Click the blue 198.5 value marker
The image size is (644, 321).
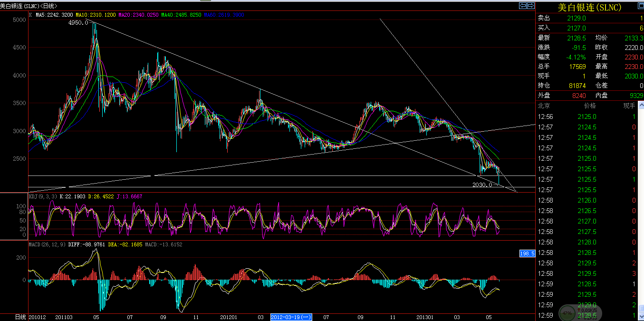(528, 253)
